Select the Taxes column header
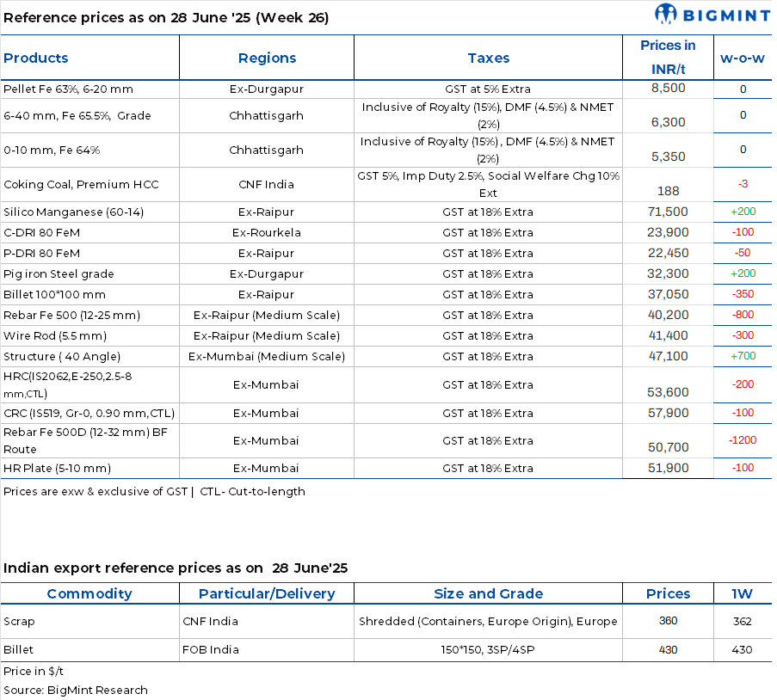 click(488, 58)
